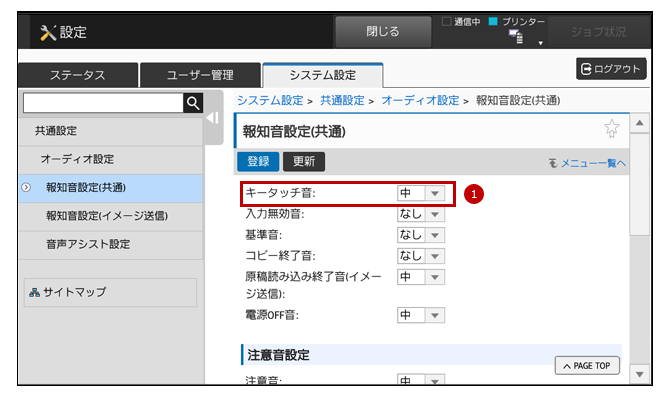This screenshot has width=670, height=396.
Task: Click the 更新 button
Action: (x=304, y=161)
